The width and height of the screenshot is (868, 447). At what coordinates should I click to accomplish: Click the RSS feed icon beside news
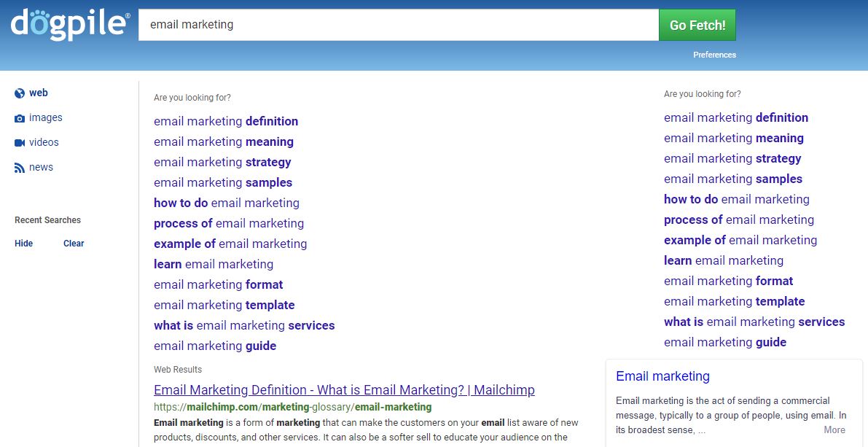pyautogui.click(x=20, y=168)
